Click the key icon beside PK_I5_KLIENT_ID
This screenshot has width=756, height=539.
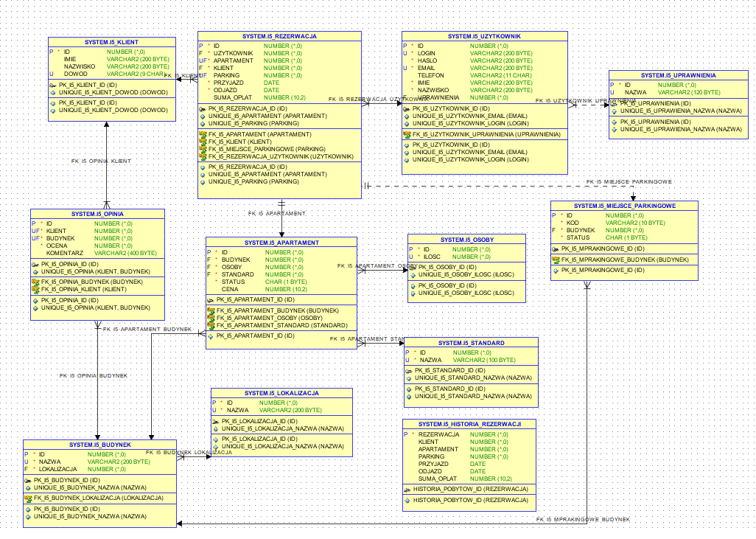point(55,83)
